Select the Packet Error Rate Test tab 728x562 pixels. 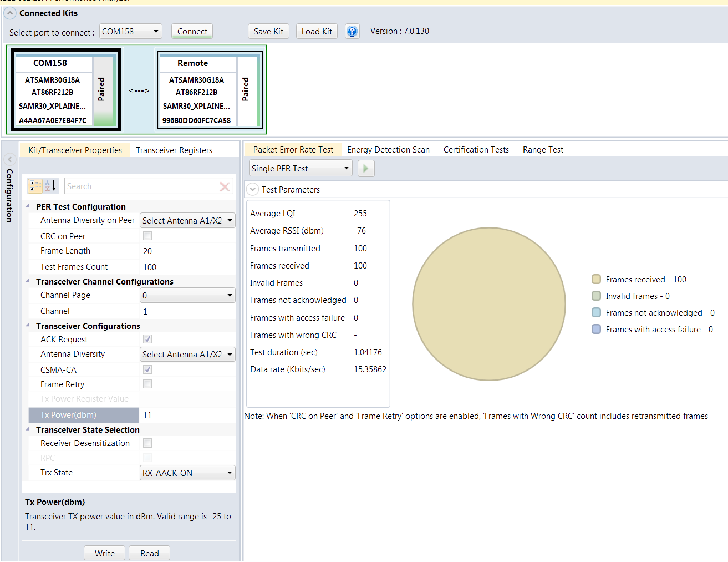click(293, 150)
